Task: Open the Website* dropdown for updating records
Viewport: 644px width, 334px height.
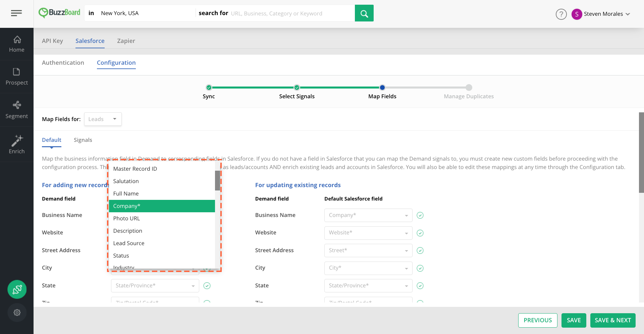Action: (368, 233)
